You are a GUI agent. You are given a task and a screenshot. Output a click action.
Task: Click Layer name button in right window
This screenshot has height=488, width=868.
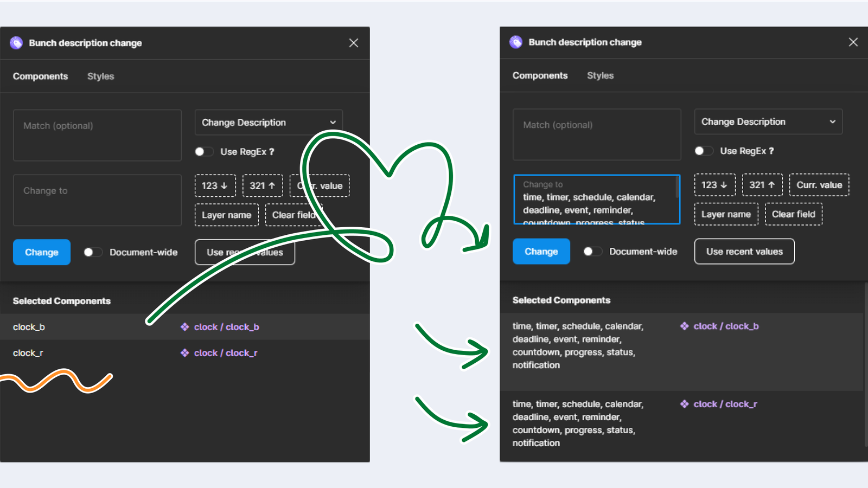click(x=726, y=214)
